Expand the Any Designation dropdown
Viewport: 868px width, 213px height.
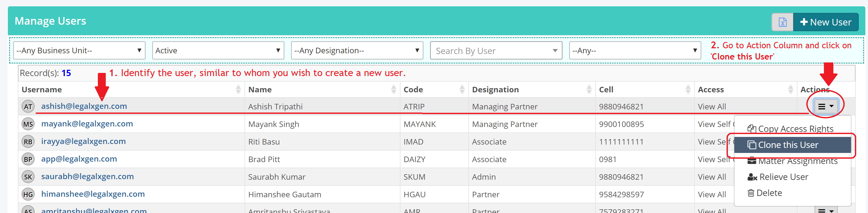click(x=357, y=51)
